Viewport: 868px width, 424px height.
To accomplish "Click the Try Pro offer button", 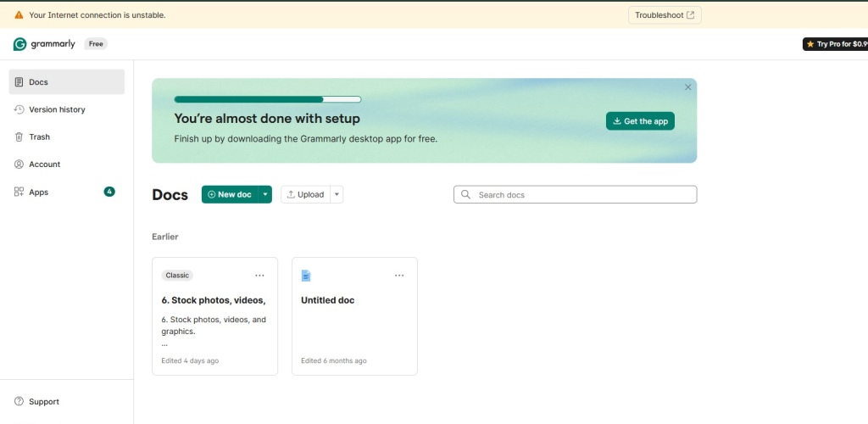I will (x=835, y=44).
